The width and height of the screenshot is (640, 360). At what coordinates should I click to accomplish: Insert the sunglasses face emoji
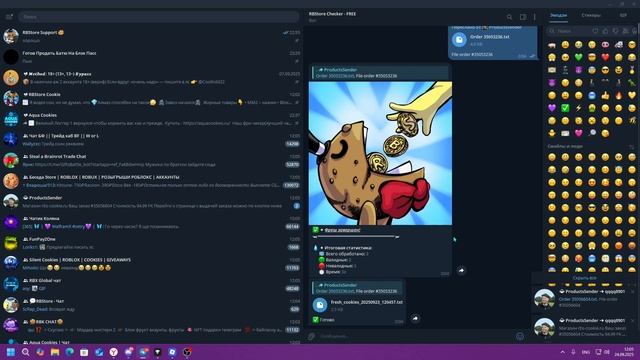pyautogui.click(x=605, y=70)
